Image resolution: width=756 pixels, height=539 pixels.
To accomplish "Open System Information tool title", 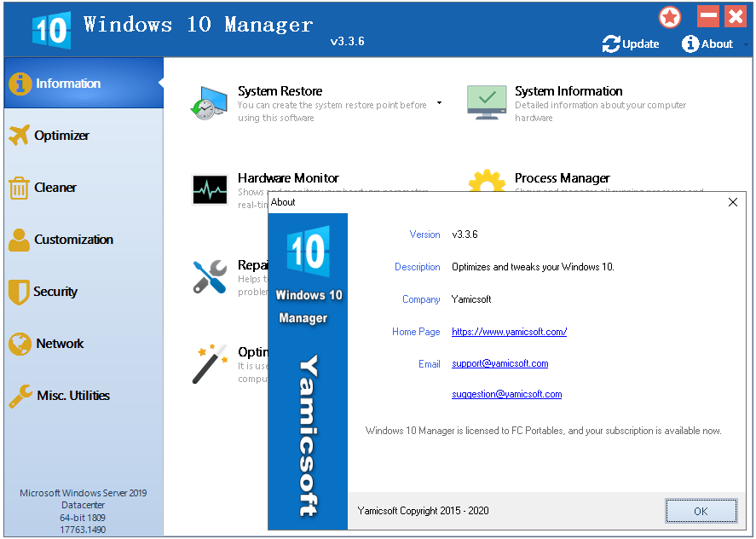I will tap(568, 90).
